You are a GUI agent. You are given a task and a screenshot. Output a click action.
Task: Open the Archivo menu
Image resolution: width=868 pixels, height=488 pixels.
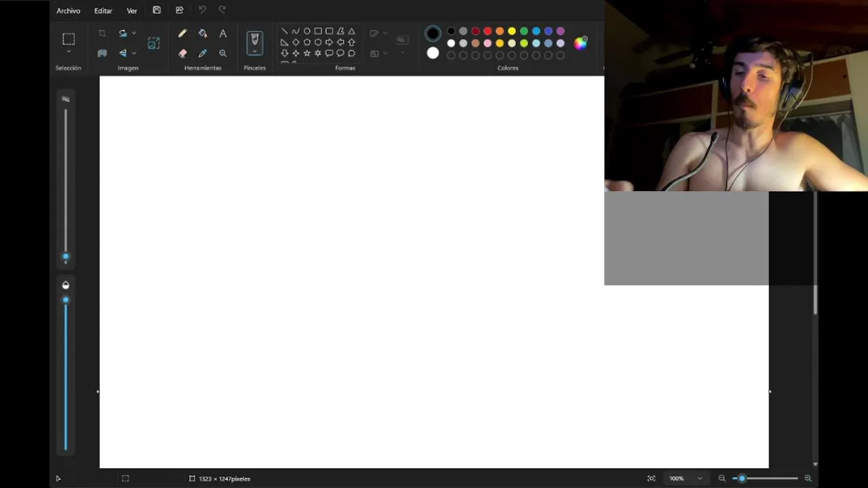tap(68, 11)
